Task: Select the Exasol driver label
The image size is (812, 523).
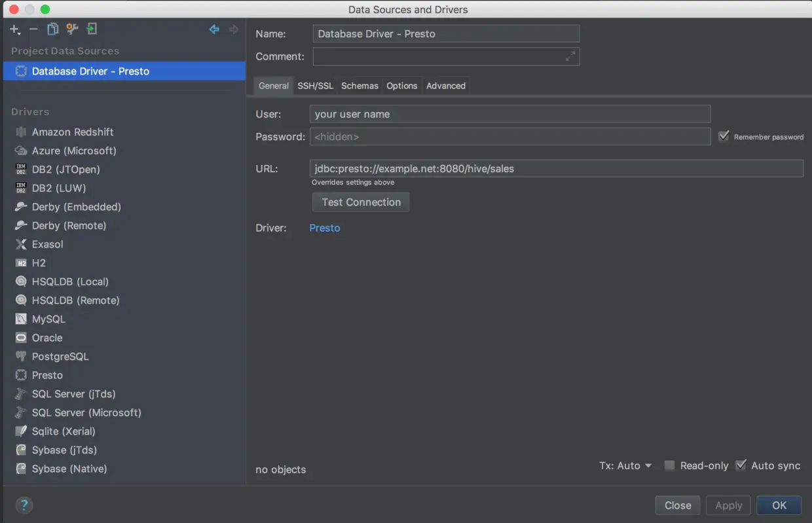Action: 48,244
